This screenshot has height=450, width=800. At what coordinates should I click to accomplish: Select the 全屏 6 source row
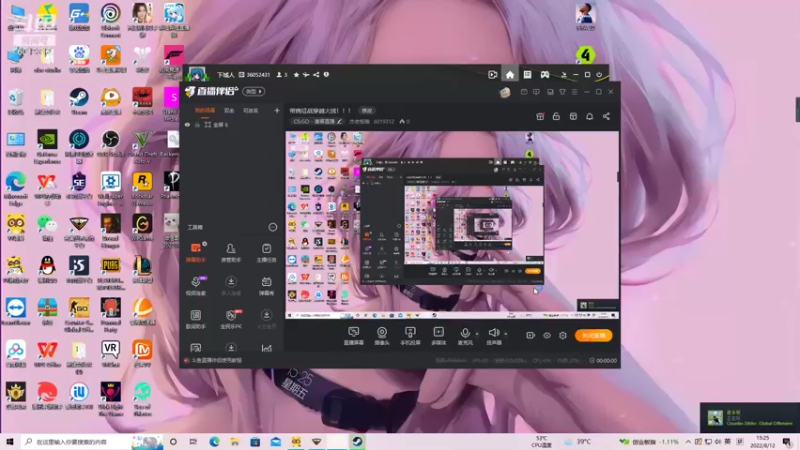[232, 124]
